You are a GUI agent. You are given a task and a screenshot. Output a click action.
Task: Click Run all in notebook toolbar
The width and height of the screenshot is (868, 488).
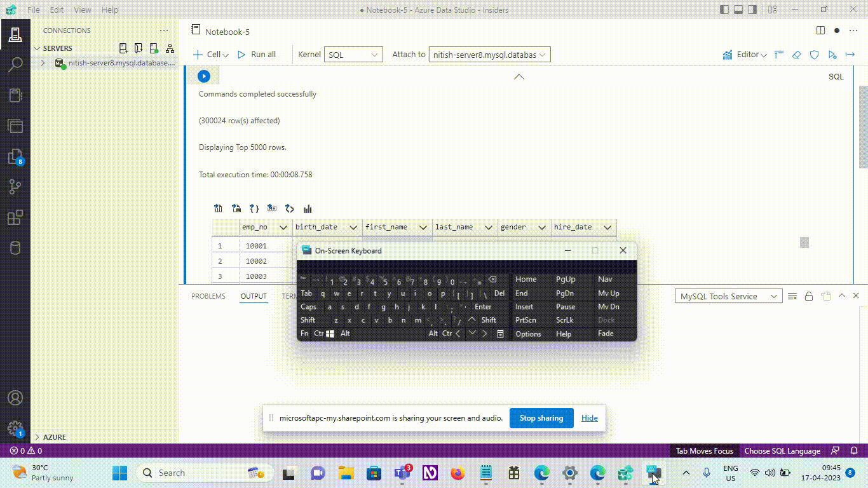pyautogui.click(x=257, y=55)
